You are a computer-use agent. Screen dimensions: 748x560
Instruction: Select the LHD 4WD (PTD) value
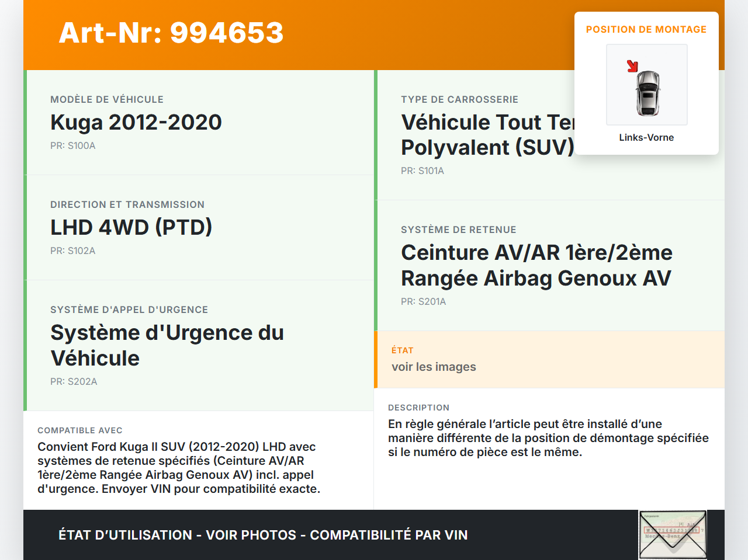pyautogui.click(x=131, y=227)
